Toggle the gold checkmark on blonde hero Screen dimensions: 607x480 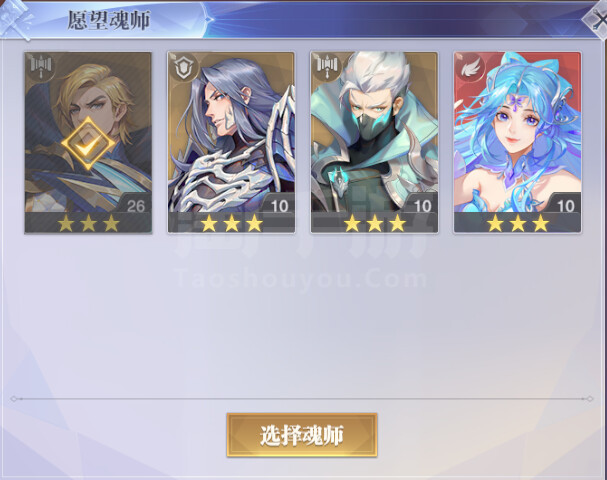(88, 144)
